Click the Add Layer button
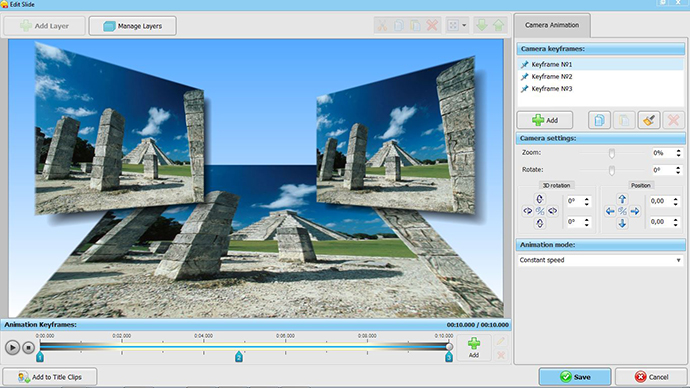This screenshot has height=388, width=690. coord(44,26)
